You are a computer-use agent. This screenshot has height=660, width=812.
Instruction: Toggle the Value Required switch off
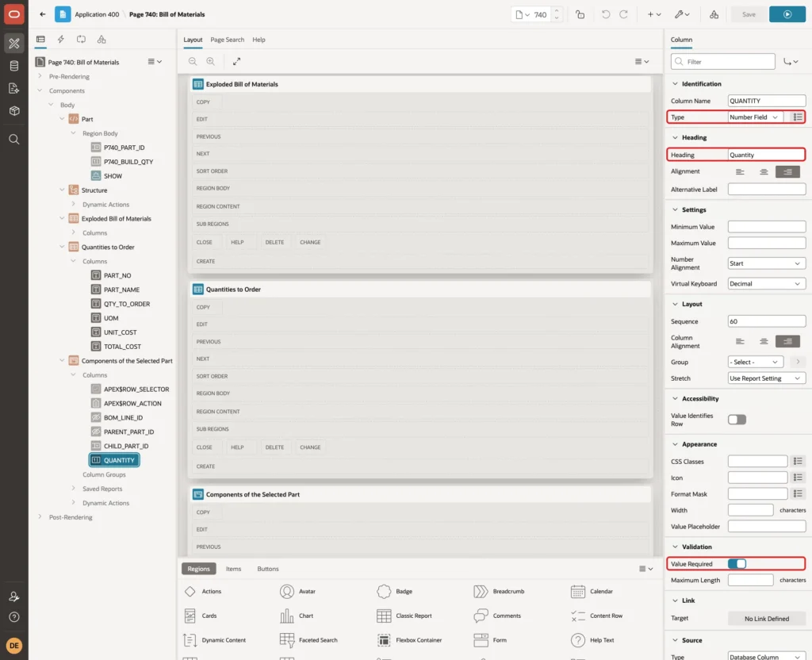737,564
